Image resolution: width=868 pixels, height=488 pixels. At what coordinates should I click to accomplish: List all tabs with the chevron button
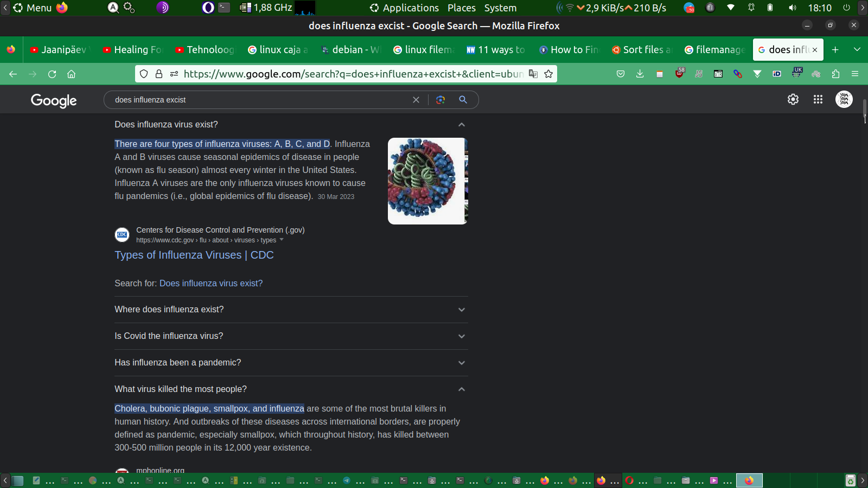pos(857,49)
